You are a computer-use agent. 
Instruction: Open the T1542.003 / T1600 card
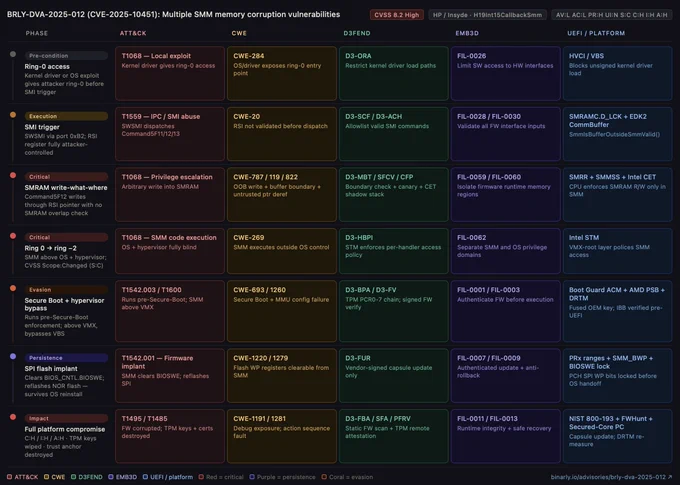click(x=170, y=311)
